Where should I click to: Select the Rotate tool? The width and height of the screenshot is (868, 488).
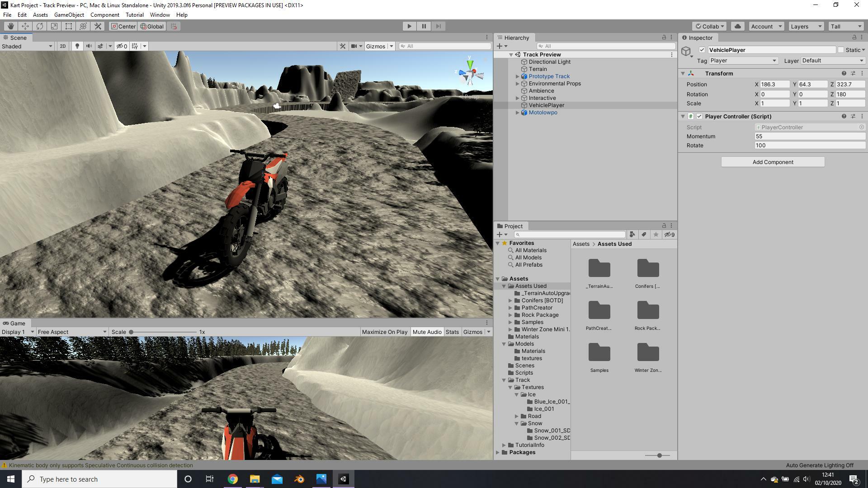[40, 26]
